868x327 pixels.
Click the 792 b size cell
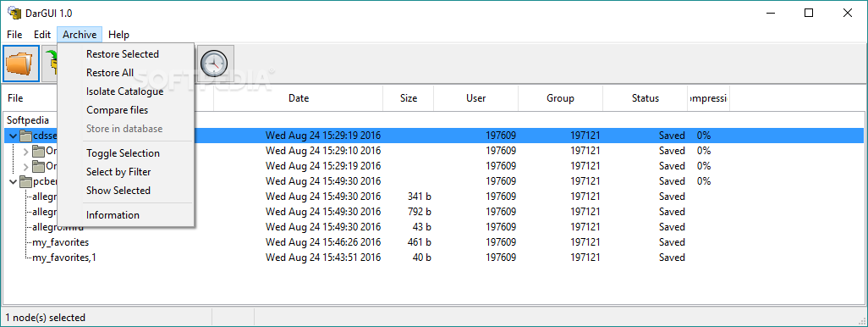[419, 212]
